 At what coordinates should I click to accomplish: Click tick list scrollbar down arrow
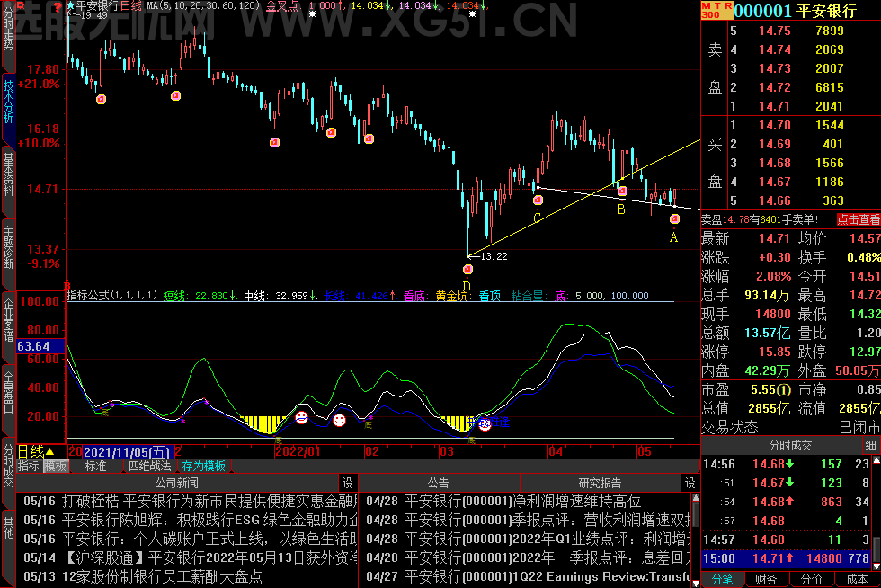[x=876, y=566]
